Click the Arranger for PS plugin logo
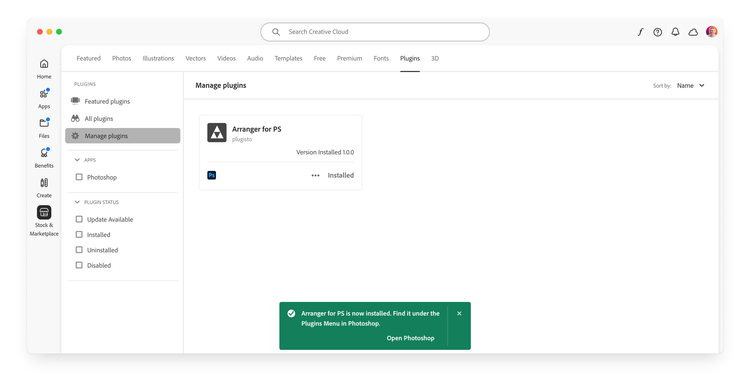 coord(217,133)
